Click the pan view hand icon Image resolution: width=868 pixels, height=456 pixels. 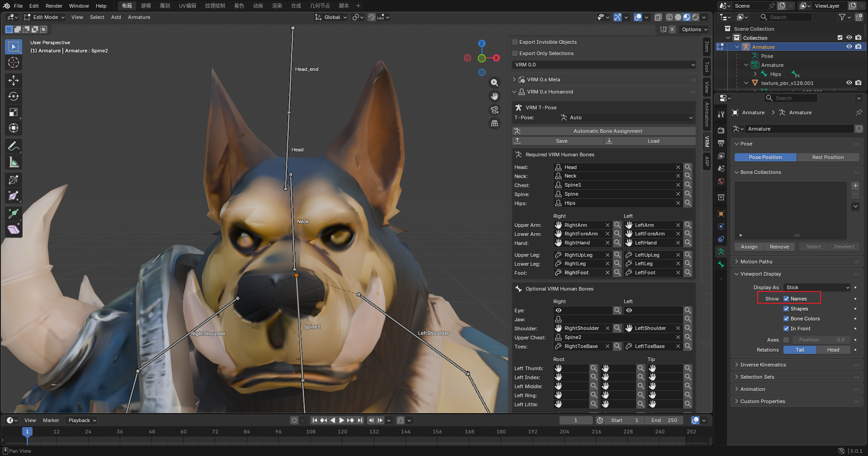point(495,96)
